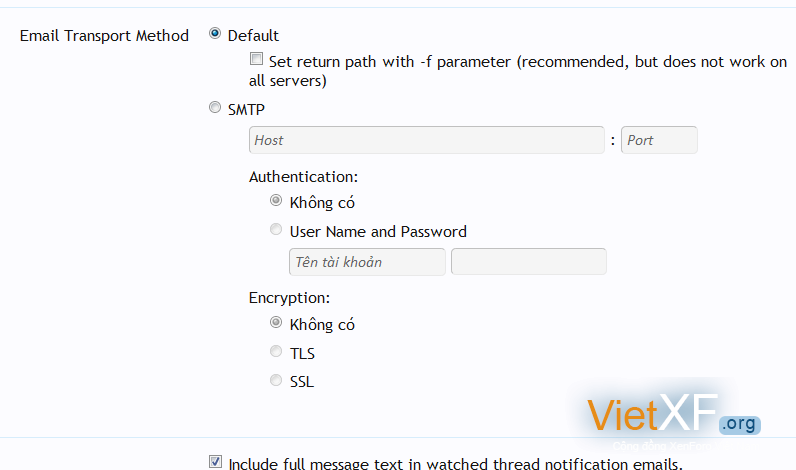This screenshot has width=796, height=470.
Task: Focus the password field beside username
Action: (528, 262)
